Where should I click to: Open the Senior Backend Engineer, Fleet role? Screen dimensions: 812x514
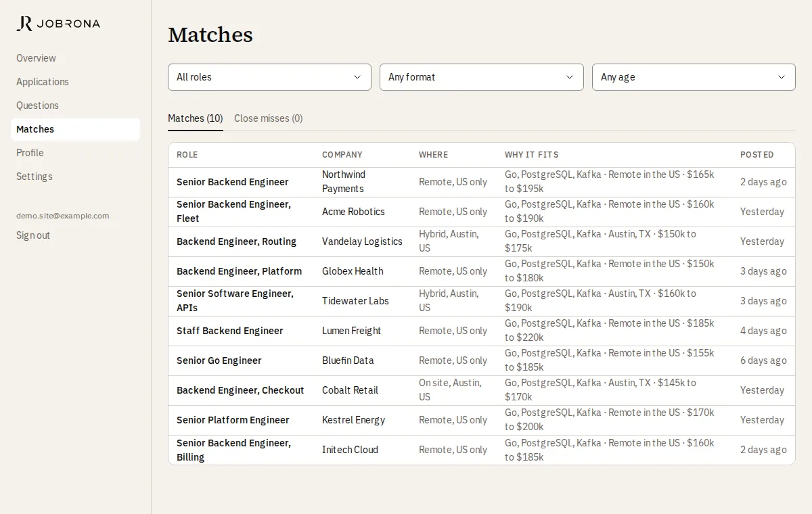tap(233, 212)
